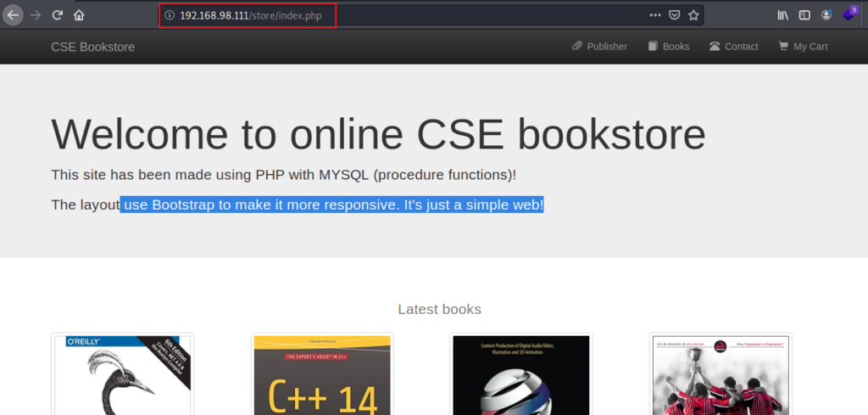Click the PHP with MYSQL description line

click(283, 175)
